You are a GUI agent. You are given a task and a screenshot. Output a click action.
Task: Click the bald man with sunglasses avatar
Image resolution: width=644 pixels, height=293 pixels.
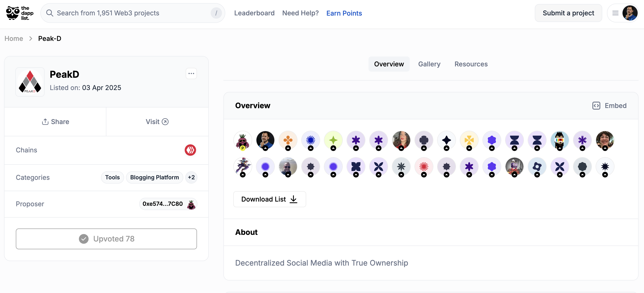tap(288, 167)
